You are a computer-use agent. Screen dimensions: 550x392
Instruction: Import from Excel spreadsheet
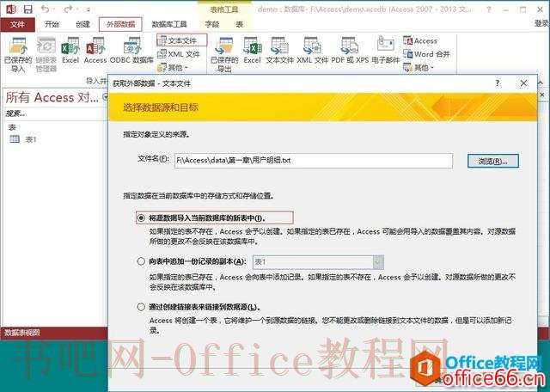pos(70,51)
